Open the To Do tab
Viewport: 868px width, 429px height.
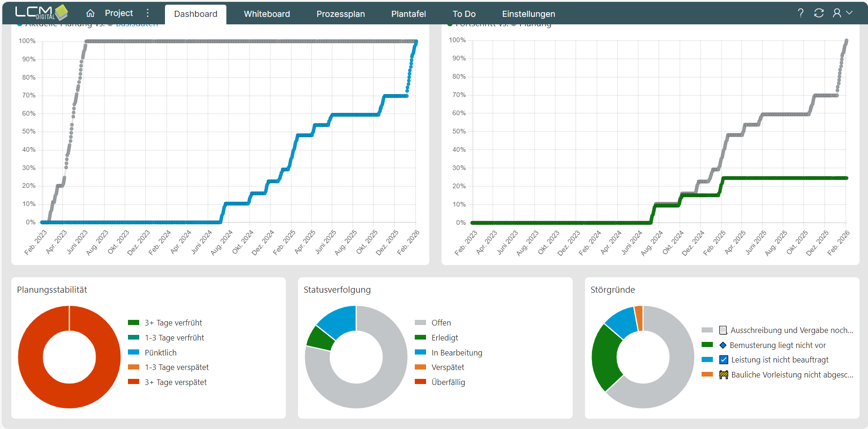coord(464,14)
